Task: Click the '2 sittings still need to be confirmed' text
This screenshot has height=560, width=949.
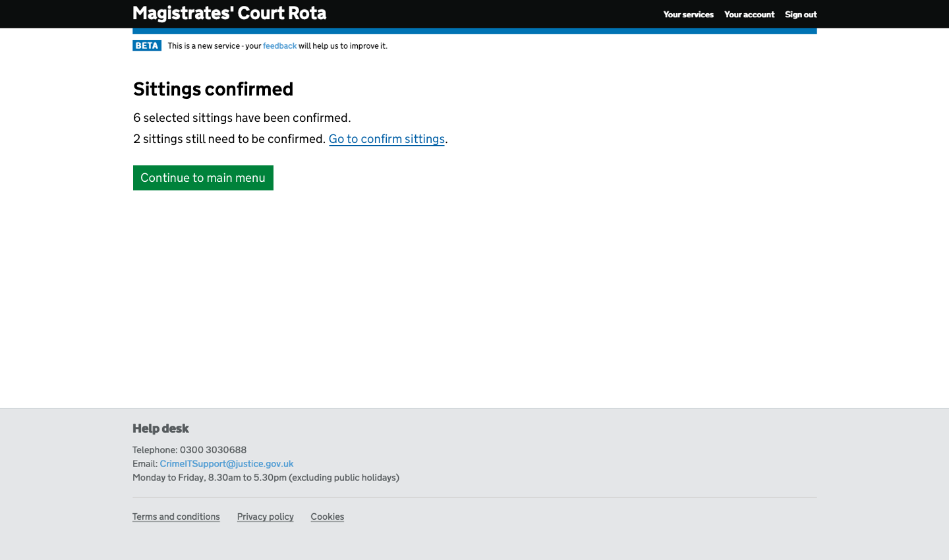Action: tap(229, 139)
